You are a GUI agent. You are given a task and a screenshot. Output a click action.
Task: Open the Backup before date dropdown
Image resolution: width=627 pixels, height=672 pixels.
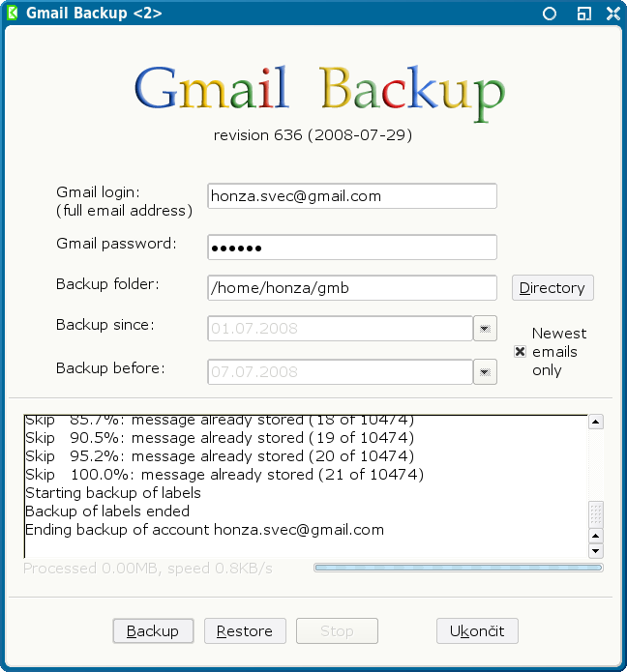pyautogui.click(x=485, y=372)
